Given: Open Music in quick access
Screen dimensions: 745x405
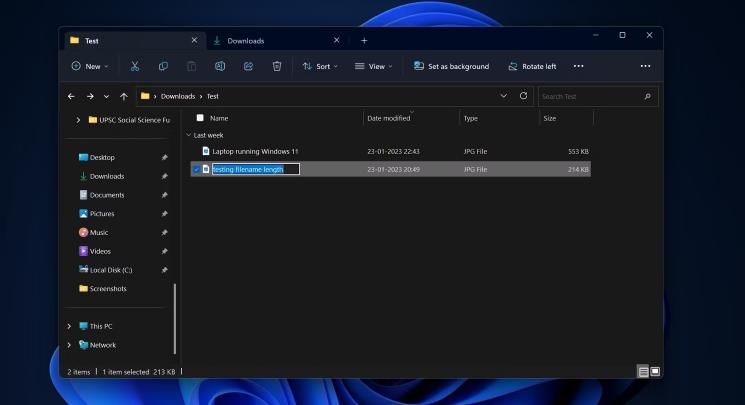Looking at the screenshot, I should [x=98, y=232].
